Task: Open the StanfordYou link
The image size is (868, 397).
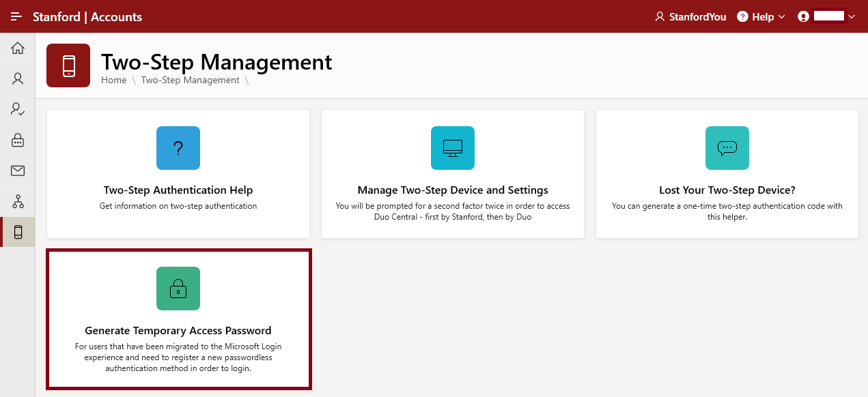Action: [x=690, y=16]
